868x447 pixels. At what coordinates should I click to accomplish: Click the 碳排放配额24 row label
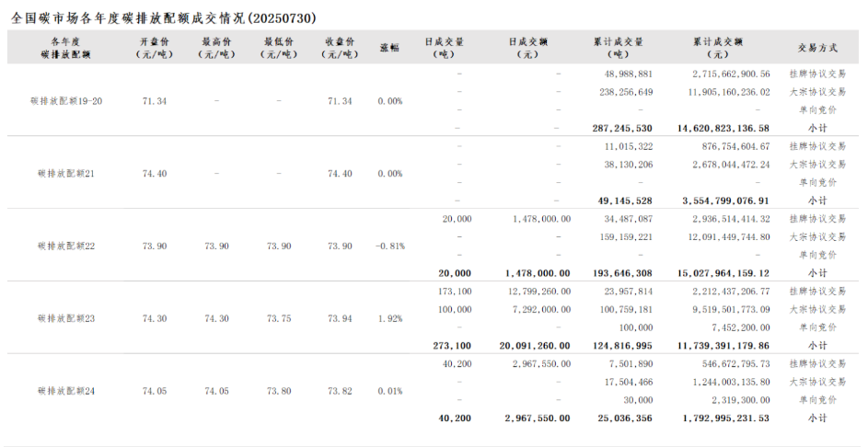point(66,391)
